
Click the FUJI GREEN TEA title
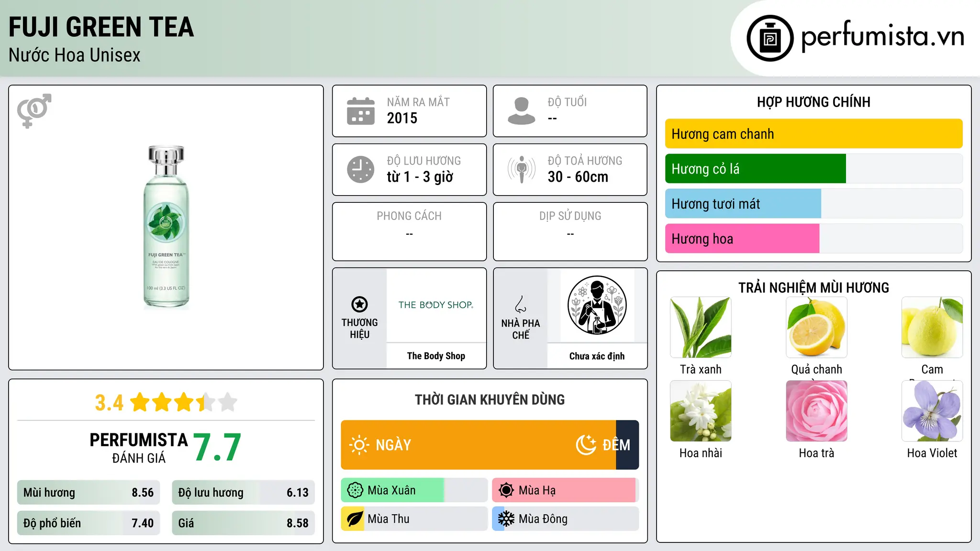coord(101,27)
